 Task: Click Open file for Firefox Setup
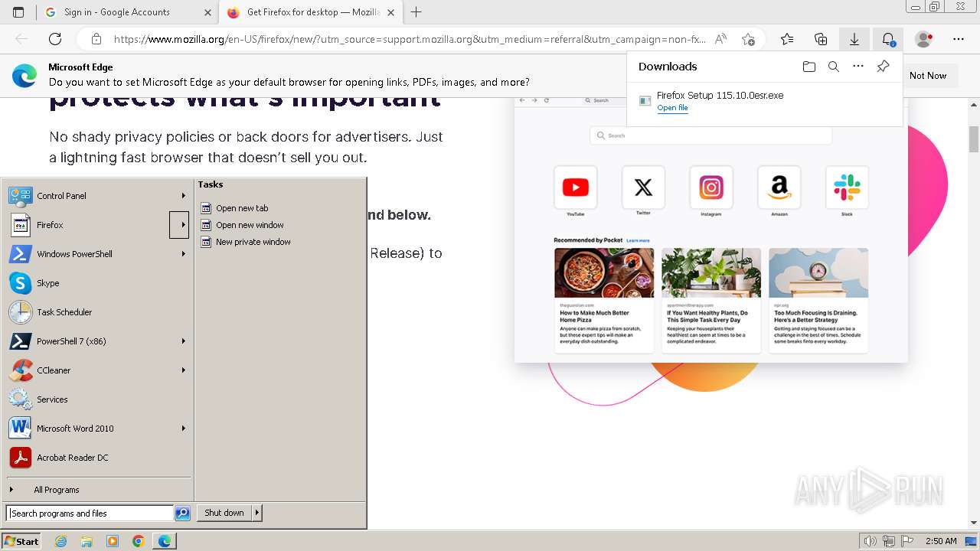click(672, 108)
